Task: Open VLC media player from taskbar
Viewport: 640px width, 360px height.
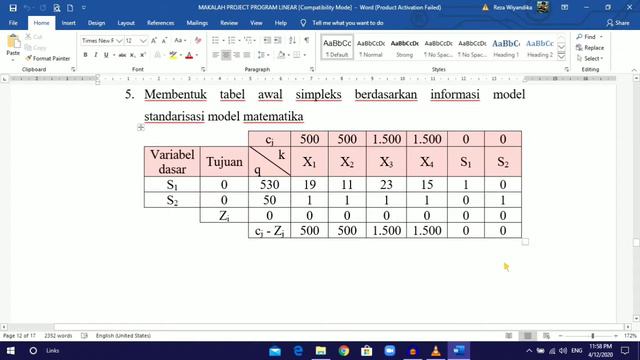Action: (436, 351)
